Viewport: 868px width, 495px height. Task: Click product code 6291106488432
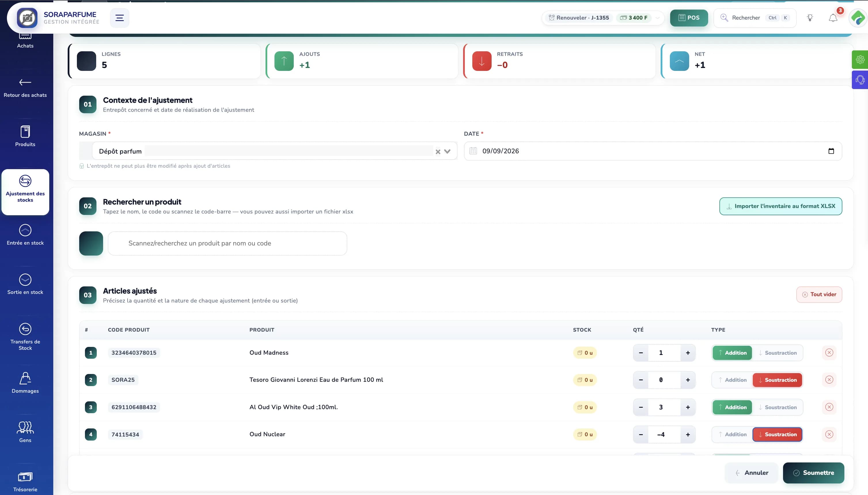coord(134,407)
